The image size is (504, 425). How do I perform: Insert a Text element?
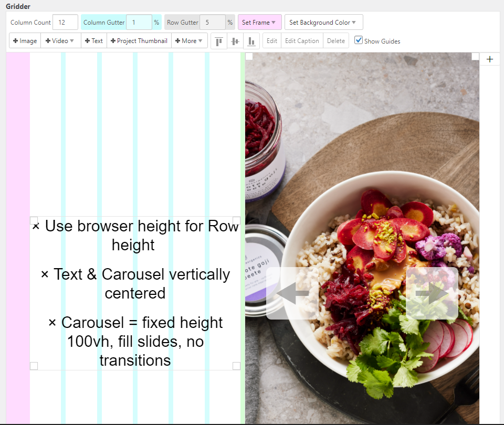(x=94, y=41)
